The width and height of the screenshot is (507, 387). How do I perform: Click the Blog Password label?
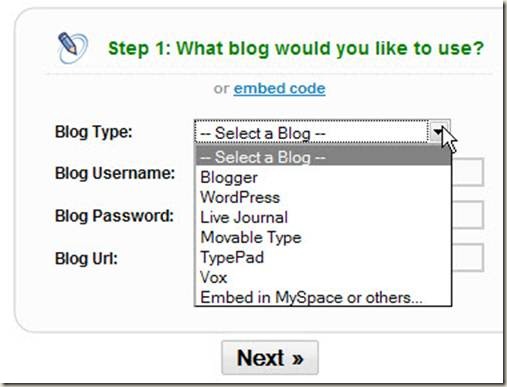pos(114,216)
